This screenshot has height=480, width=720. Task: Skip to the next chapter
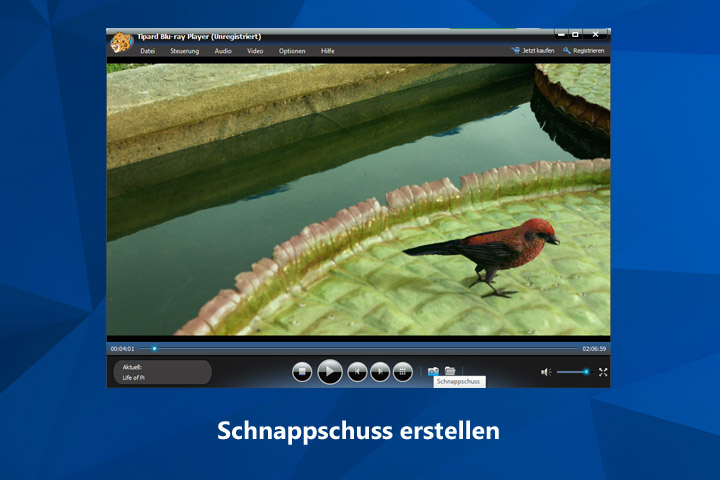380,372
